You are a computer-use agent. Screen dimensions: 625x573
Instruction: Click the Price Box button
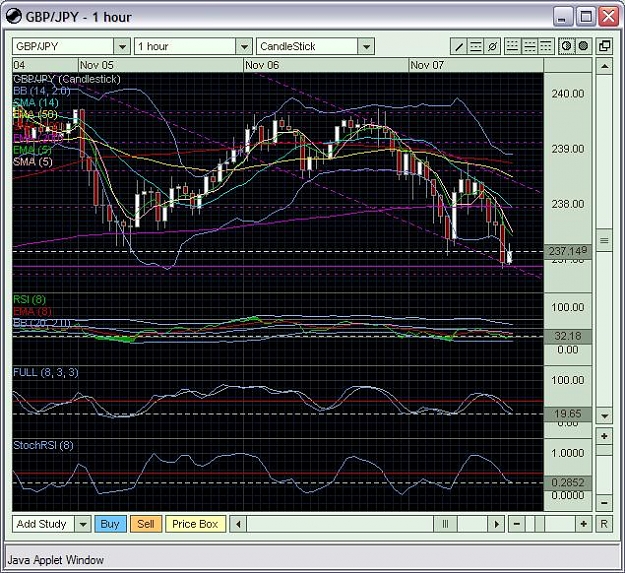(x=195, y=524)
